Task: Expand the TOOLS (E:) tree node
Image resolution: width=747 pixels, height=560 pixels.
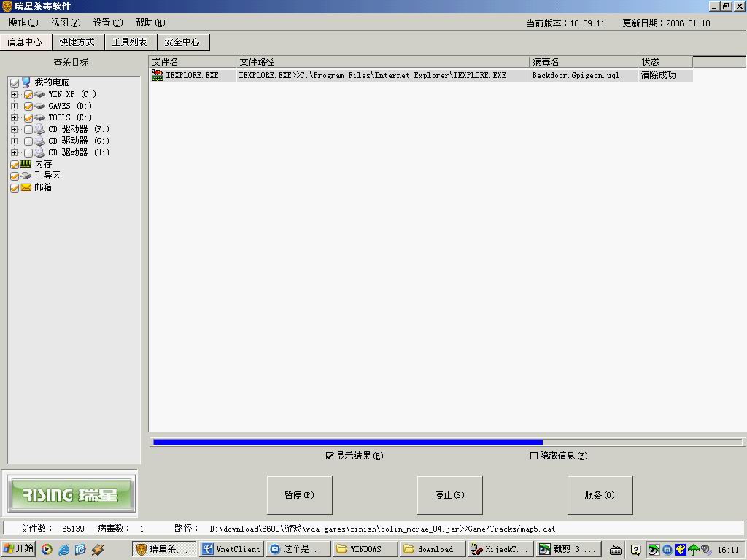Action: click(x=14, y=117)
